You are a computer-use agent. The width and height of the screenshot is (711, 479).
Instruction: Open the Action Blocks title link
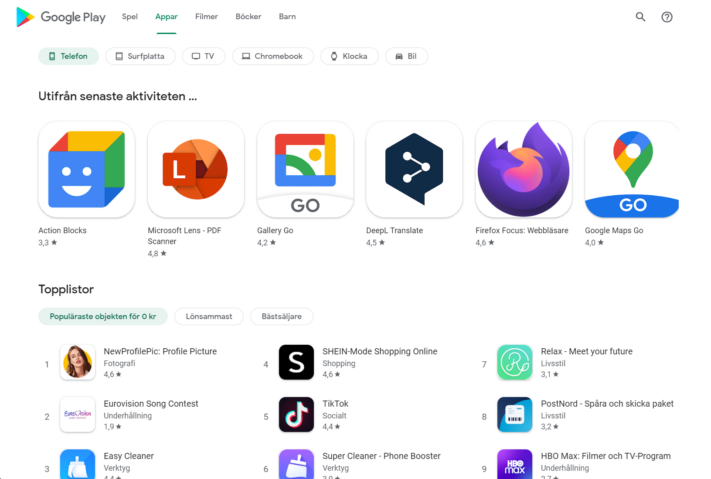pos(63,230)
